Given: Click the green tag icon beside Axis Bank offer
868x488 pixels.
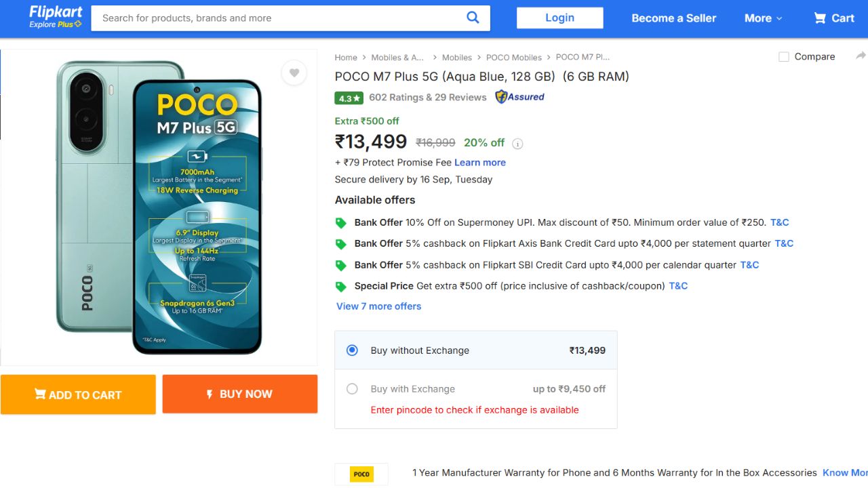Looking at the screenshot, I should (341, 244).
